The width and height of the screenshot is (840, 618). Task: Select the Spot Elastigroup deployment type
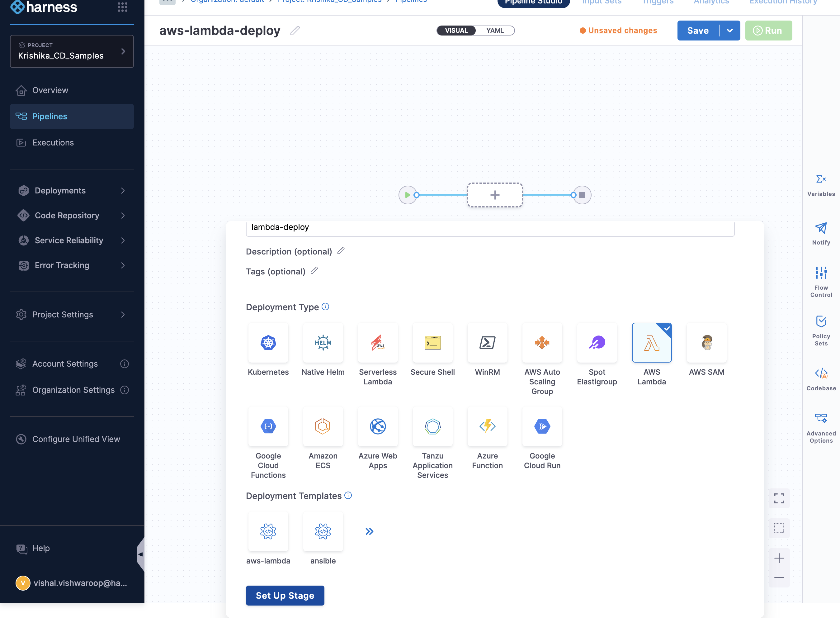pyautogui.click(x=597, y=342)
